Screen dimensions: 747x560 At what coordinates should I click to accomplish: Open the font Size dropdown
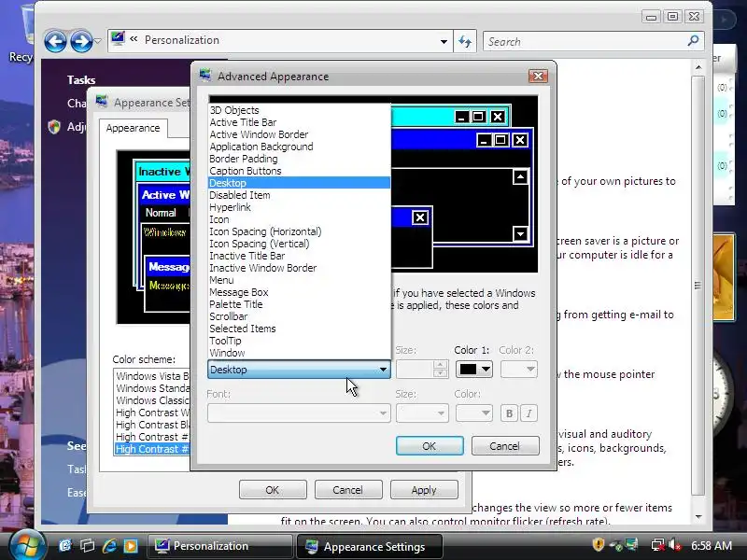point(422,413)
